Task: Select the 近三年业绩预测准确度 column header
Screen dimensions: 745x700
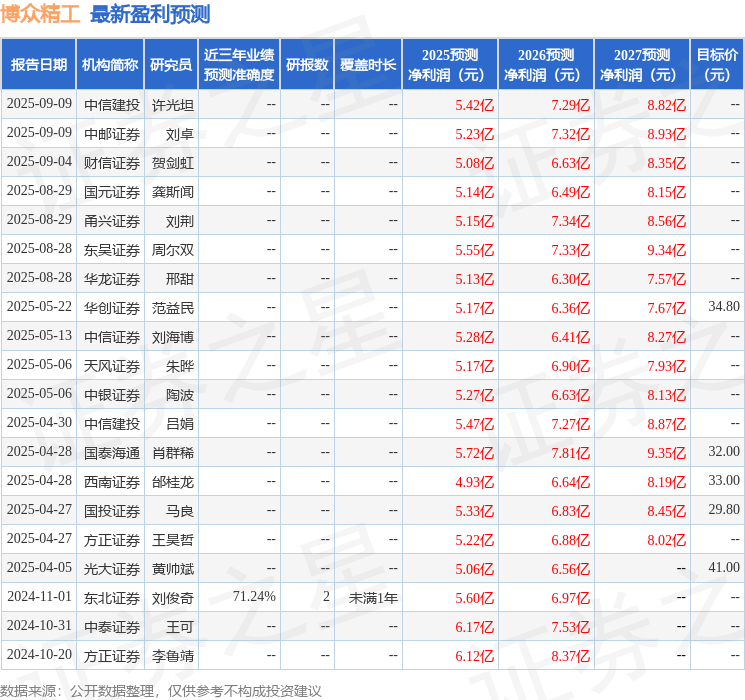Action: click(x=239, y=65)
